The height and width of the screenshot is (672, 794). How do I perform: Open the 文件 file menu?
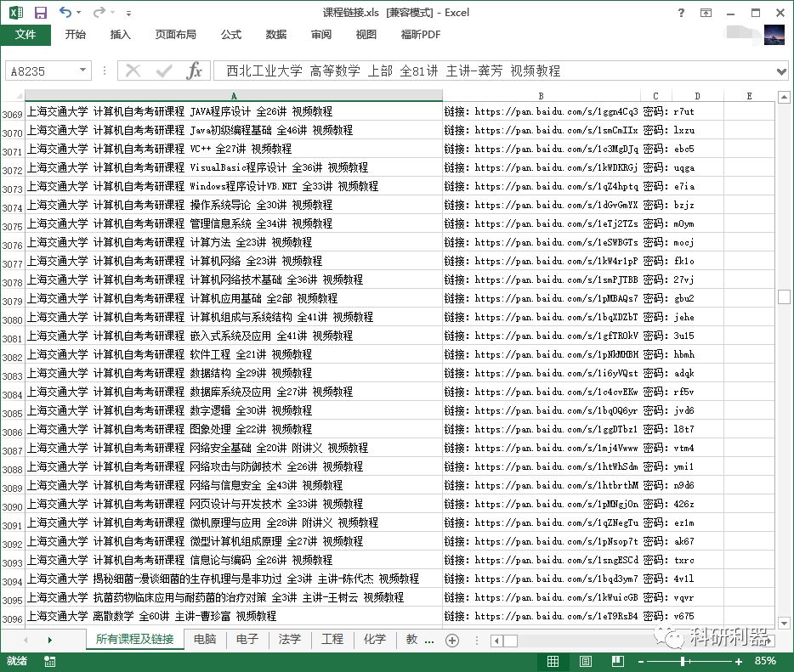point(26,35)
